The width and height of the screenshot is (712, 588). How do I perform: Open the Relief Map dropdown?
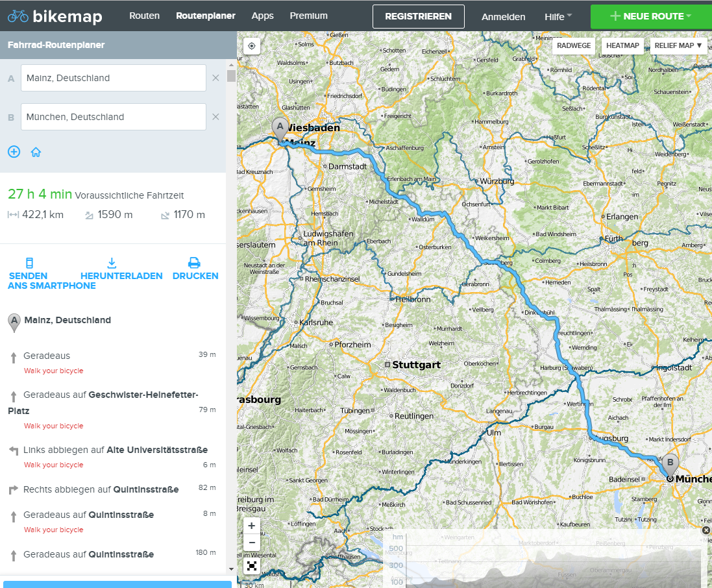[678, 46]
